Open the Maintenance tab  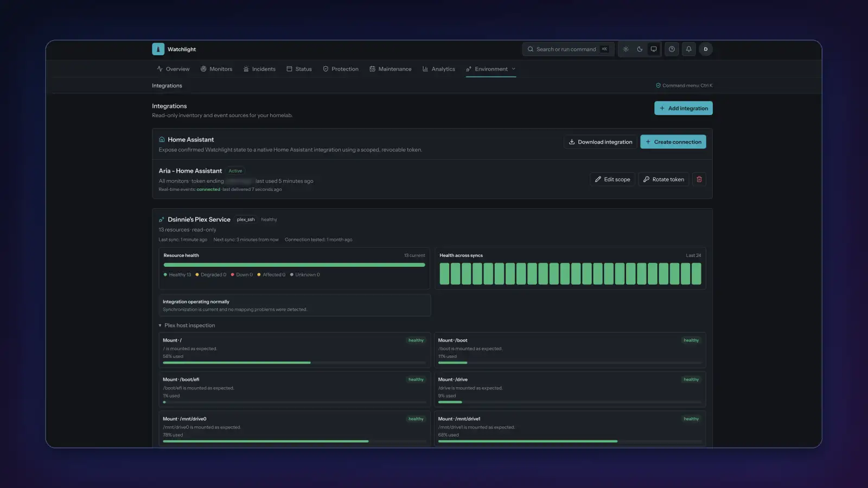pyautogui.click(x=391, y=69)
